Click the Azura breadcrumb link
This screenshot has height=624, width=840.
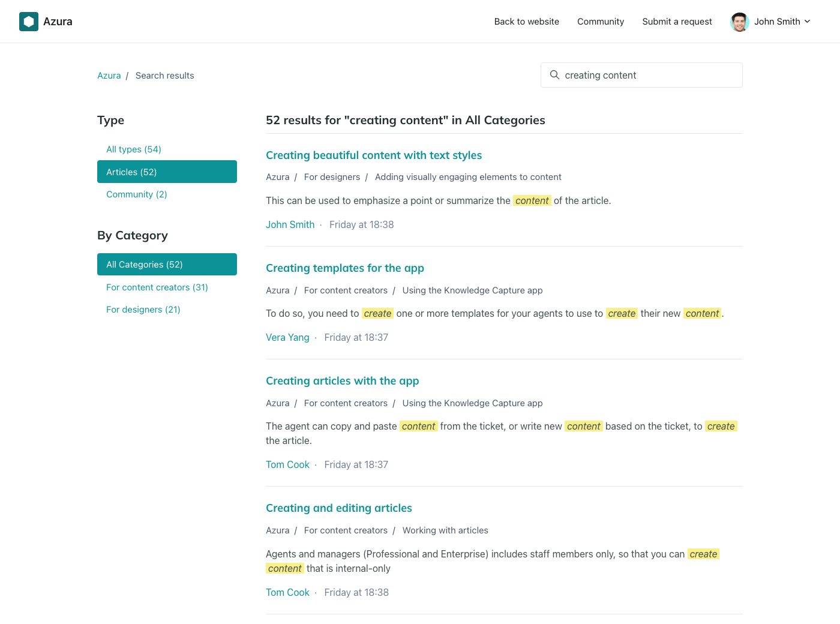pyautogui.click(x=109, y=76)
